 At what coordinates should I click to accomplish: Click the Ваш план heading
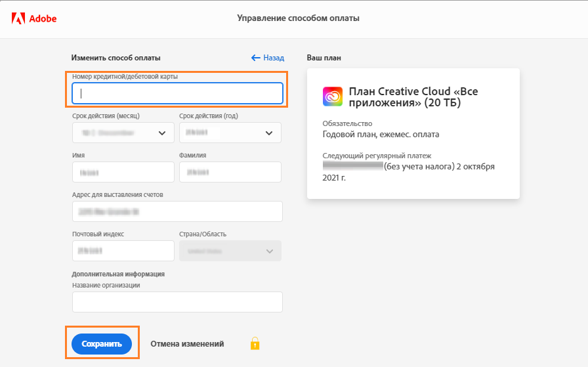[324, 58]
